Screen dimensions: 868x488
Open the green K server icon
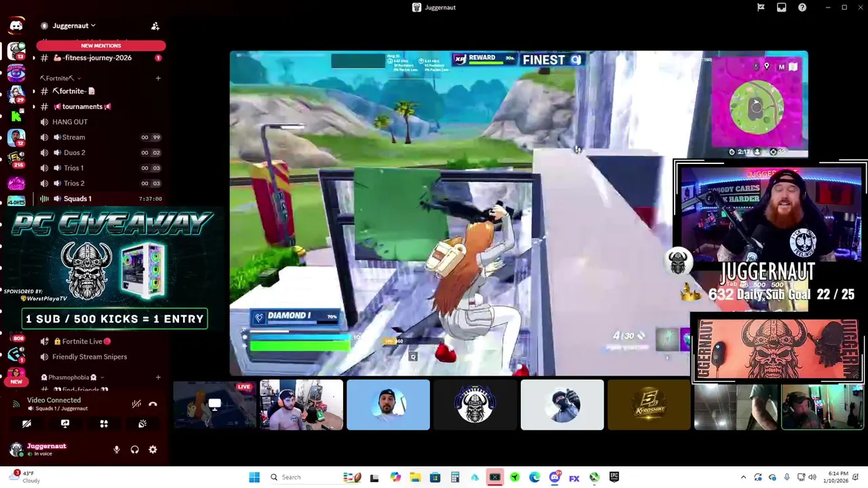click(16, 115)
